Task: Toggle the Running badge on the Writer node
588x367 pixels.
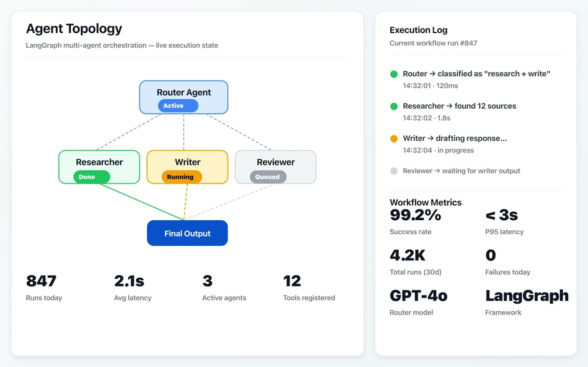Action: point(181,177)
